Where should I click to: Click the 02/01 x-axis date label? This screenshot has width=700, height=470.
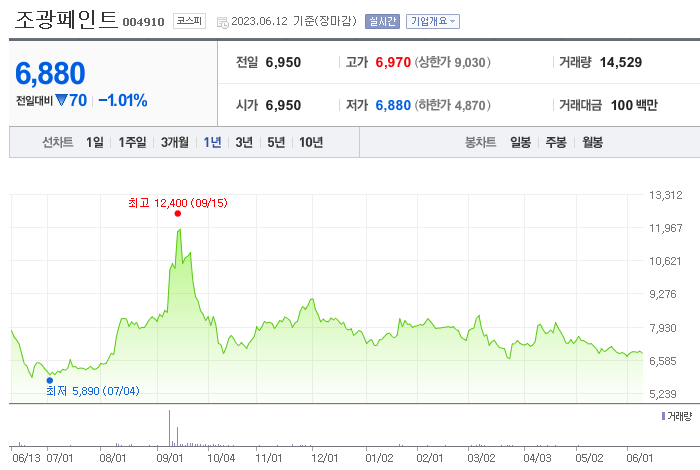coord(430,458)
